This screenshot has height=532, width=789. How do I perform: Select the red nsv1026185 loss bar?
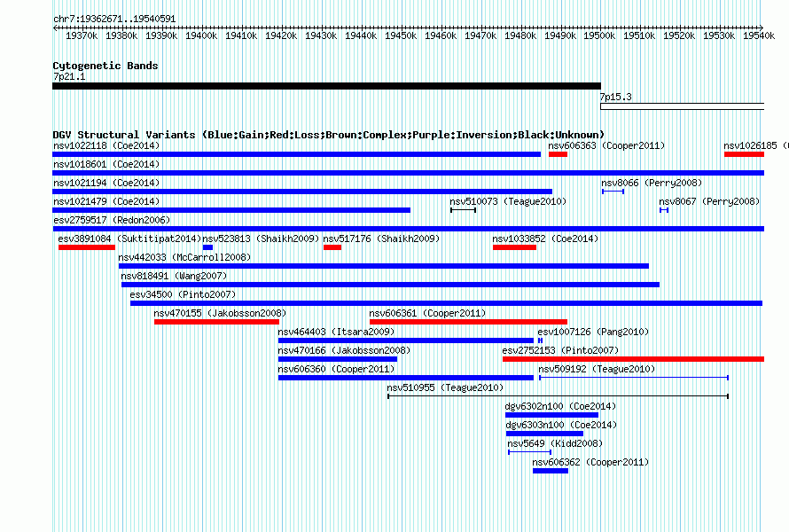click(744, 154)
